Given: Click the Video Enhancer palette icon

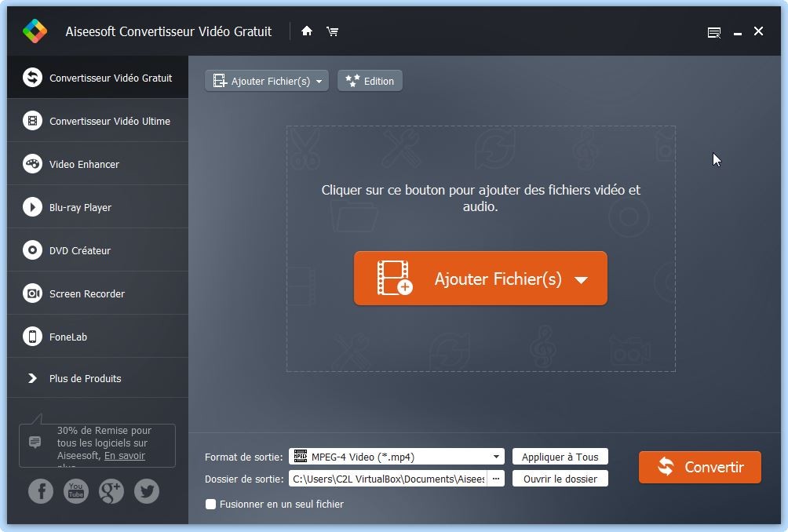Looking at the screenshot, I should [x=33, y=164].
